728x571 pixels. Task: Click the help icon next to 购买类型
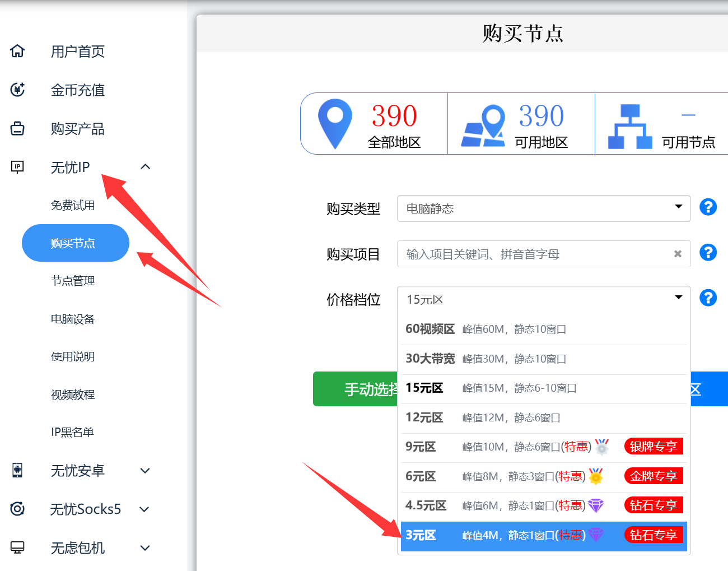point(708,207)
